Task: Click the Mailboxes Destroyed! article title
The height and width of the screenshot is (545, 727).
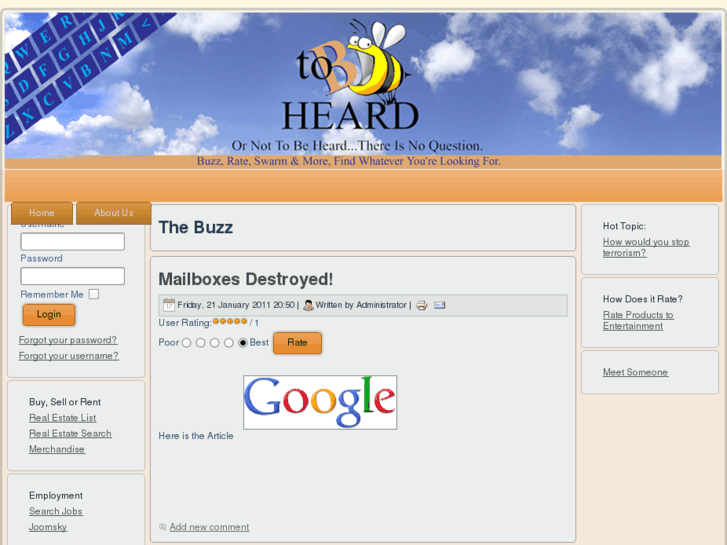Action: coord(246,279)
